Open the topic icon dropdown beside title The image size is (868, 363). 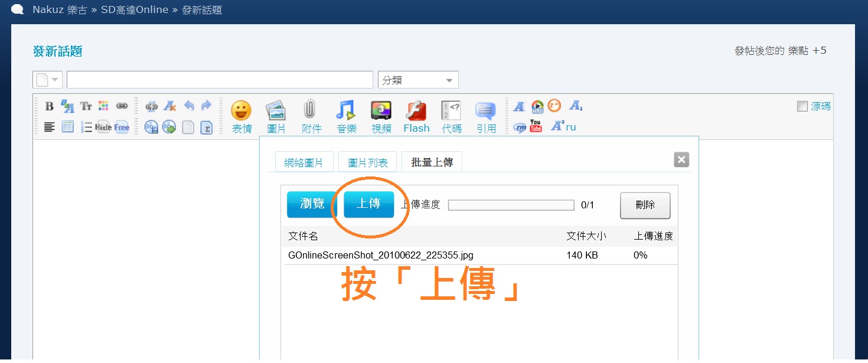click(x=48, y=80)
